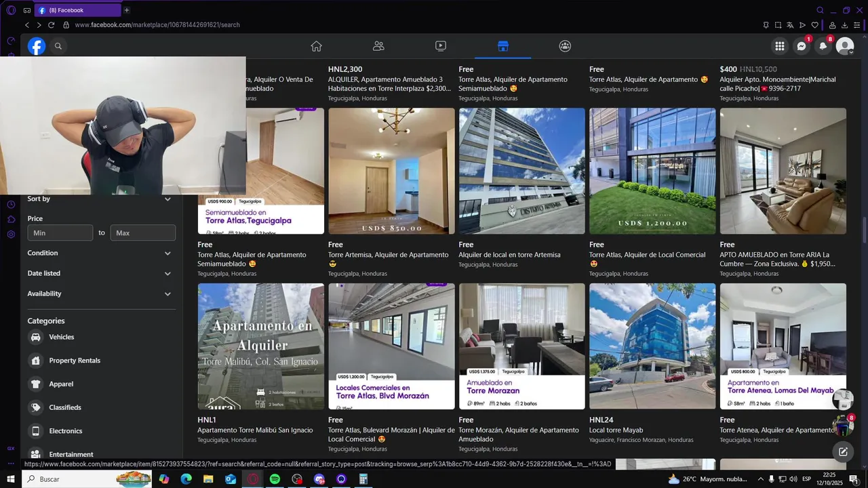Viewport: 868px width, 488px height.
Task: Open the Torre Artemisa USD$ 850.00 listing photo
Action: pyautogui.click(x=391, y=171)
